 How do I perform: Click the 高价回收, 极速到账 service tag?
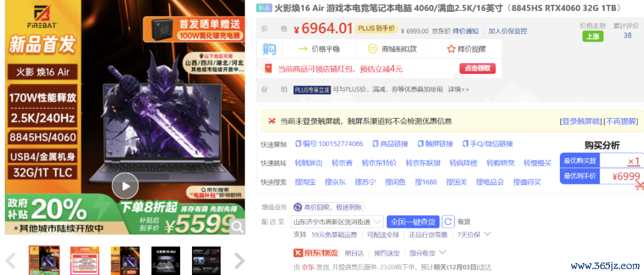(x=328, y=207)
